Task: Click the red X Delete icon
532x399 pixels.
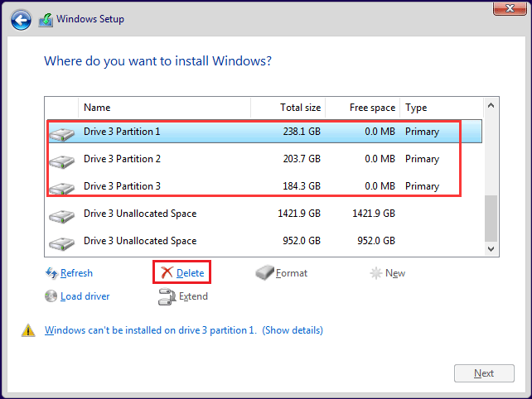Action: coord(167,272)
